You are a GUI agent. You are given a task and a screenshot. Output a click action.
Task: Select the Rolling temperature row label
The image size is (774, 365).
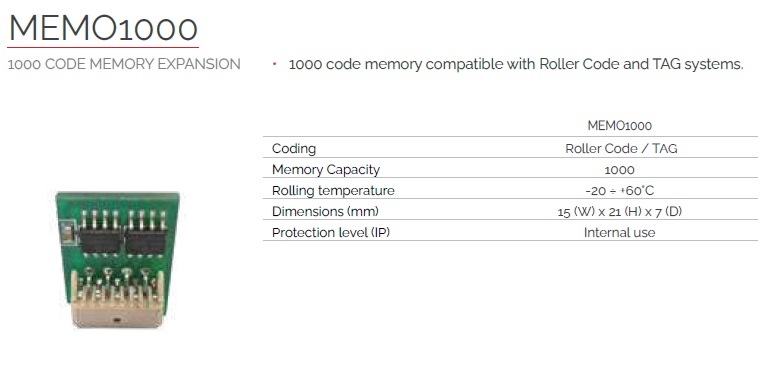[x=333, y=191]
